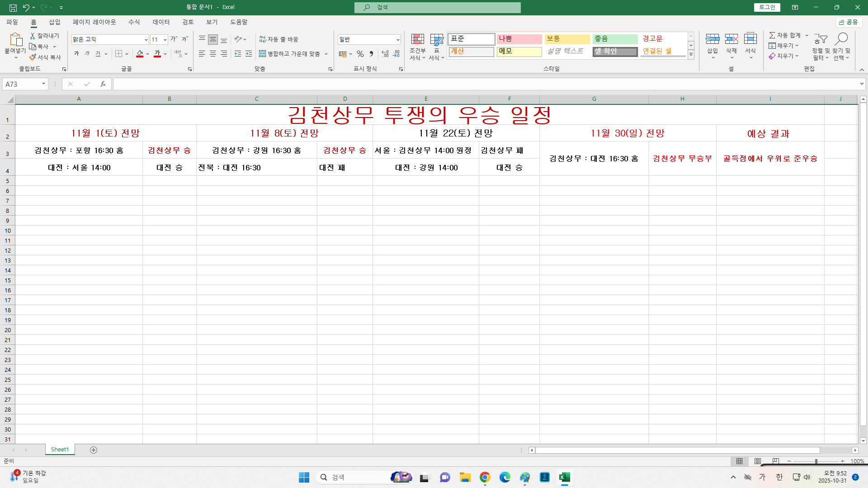Open number format dropdown (일반)

pos(398,40)
